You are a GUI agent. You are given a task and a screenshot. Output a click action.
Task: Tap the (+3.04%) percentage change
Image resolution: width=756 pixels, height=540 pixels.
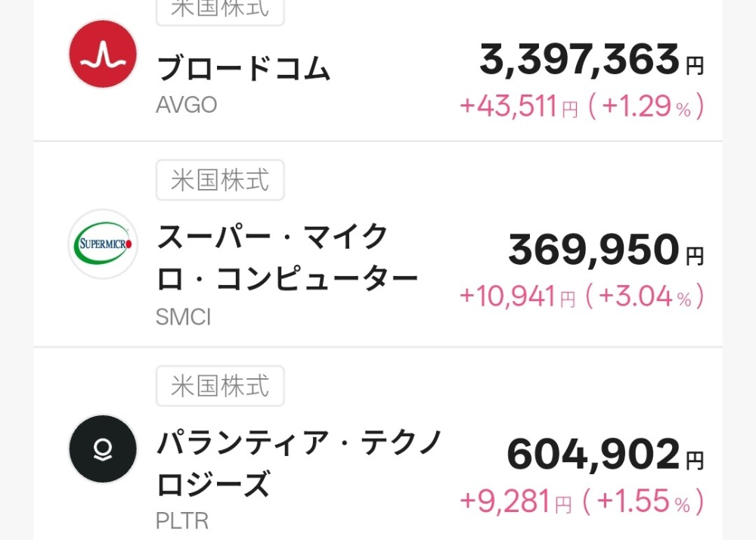pos(645,296)
